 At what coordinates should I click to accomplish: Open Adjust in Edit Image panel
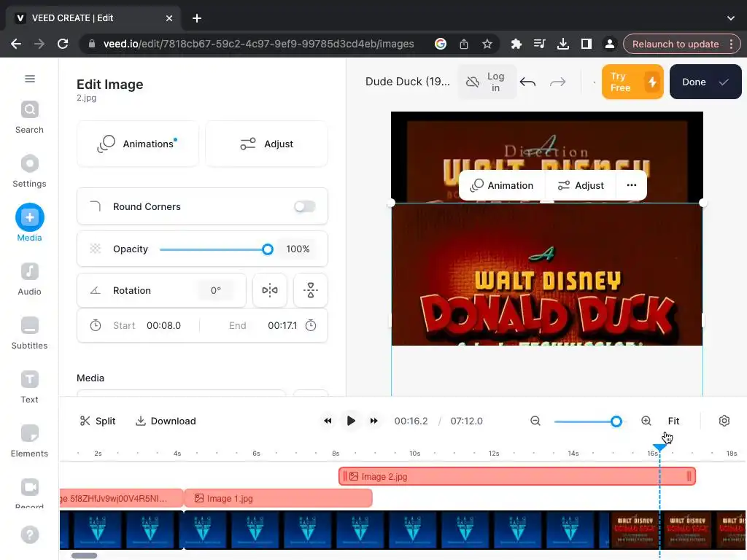coord(266,144)
